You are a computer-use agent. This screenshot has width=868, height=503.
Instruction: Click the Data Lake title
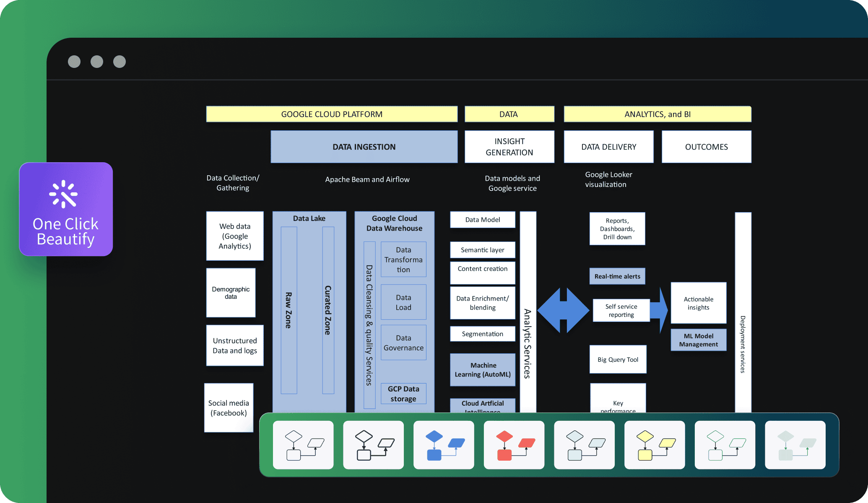point(309,218)
